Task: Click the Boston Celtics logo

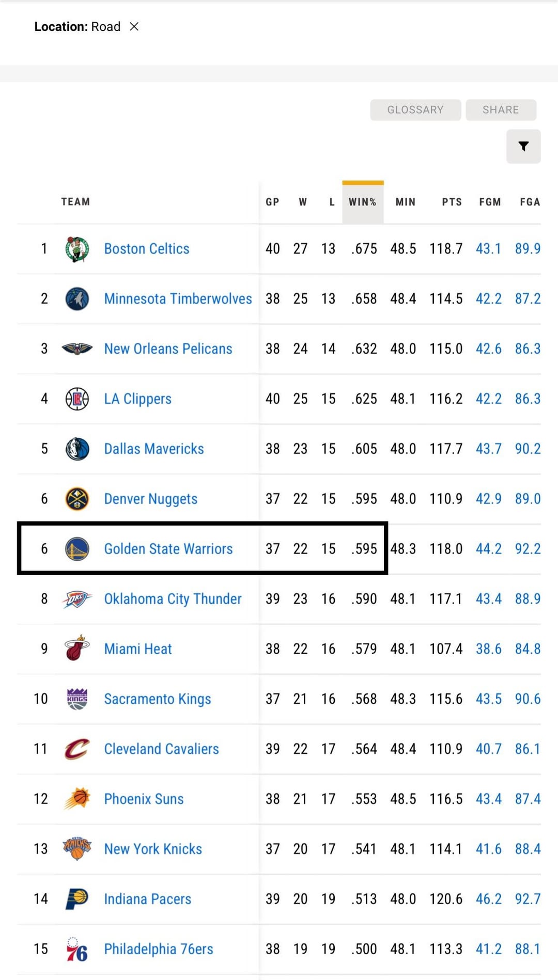Action: coord(77,249)
